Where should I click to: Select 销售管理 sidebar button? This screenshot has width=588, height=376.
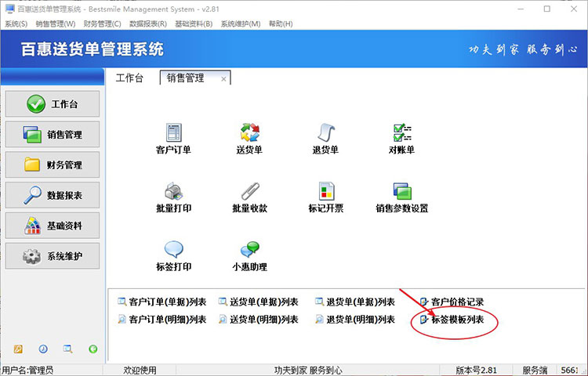tap(53, 134)
